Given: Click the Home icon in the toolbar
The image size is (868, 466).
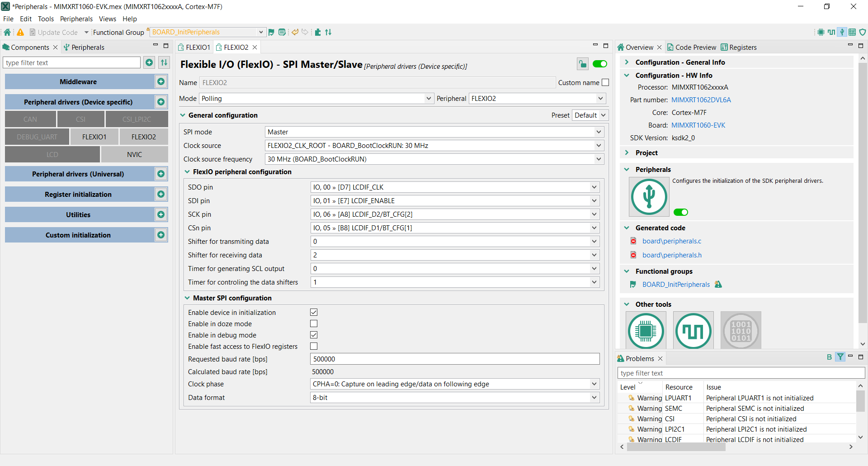Looking at the screenshot, I should coord(7,32).
